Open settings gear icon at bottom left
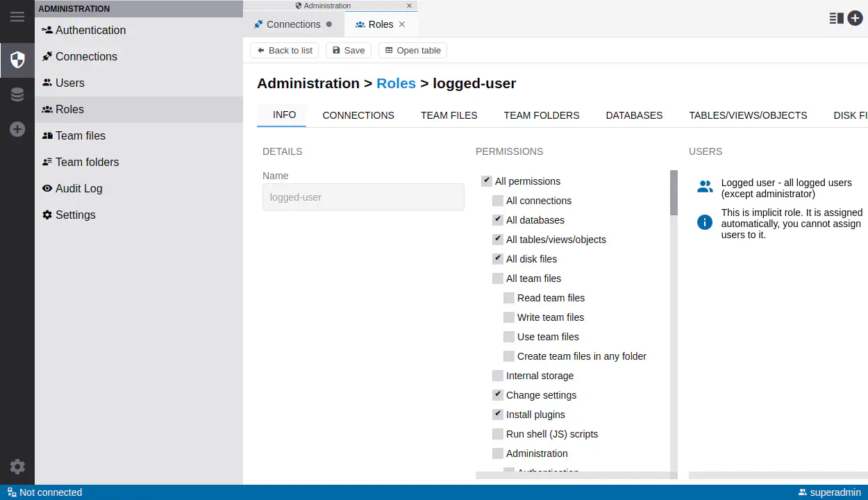 click(17, 467)
